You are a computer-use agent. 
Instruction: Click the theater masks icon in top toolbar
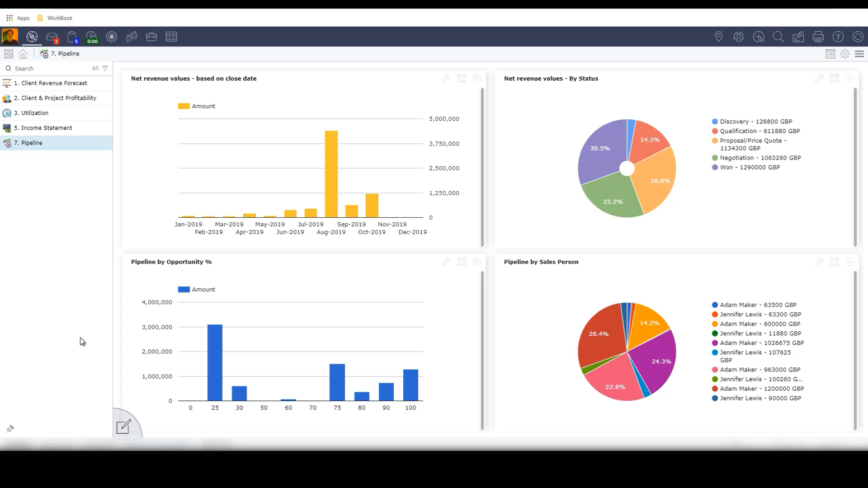coord(132,37)
